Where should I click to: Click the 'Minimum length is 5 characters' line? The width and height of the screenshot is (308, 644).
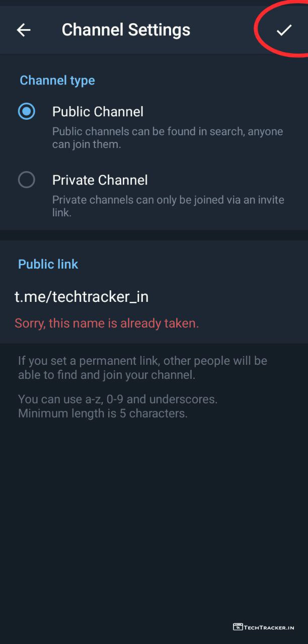(103, 414)
